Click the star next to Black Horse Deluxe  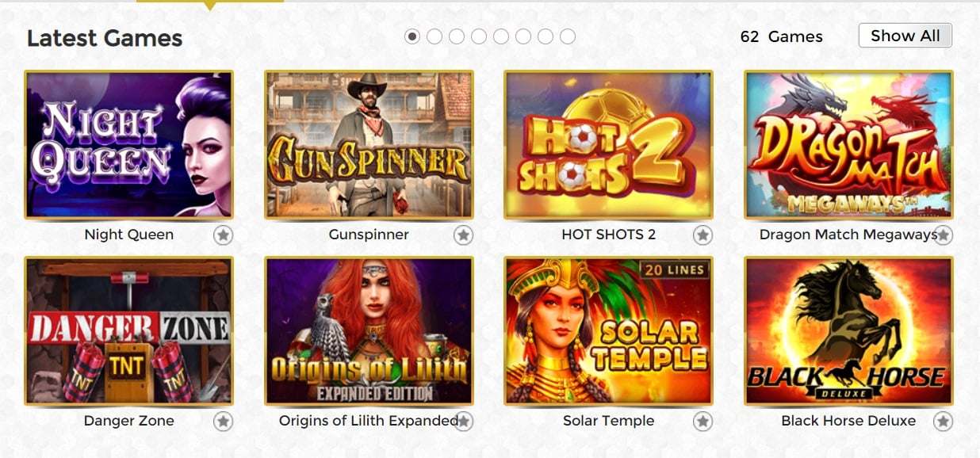pyautogui.click(x=943, y=421)
